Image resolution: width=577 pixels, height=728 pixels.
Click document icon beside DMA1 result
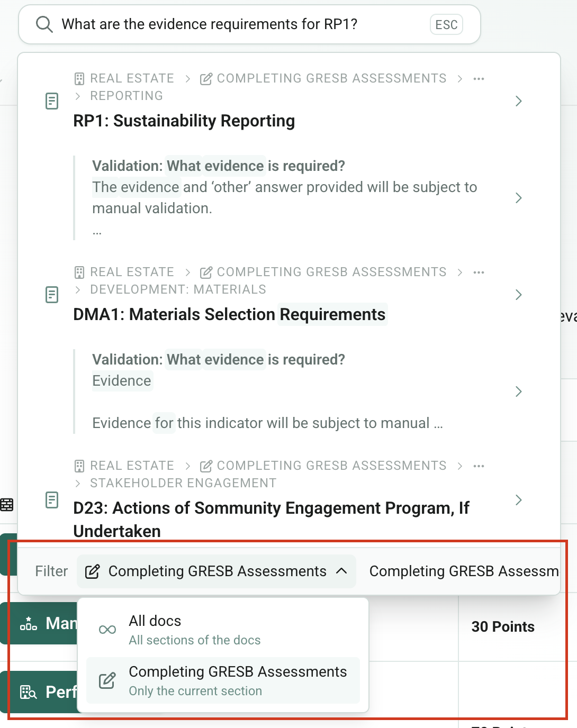tap(52, 294)
